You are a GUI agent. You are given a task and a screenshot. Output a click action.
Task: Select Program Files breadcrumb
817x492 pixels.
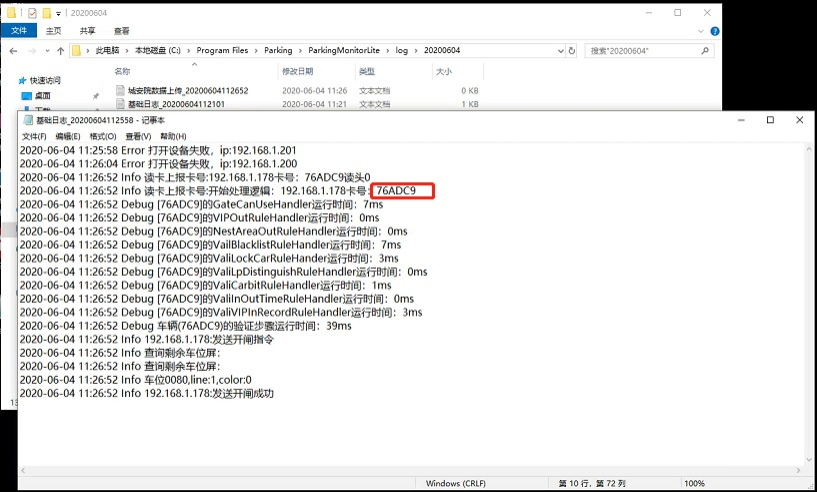tap(222, 51)
